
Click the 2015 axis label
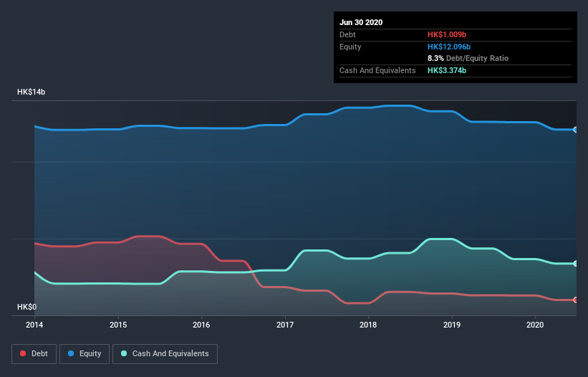point(118,325)
